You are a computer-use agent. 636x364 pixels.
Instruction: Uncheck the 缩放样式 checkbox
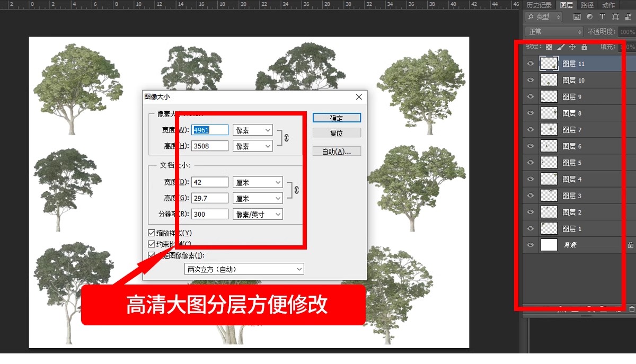pos(152,233)
